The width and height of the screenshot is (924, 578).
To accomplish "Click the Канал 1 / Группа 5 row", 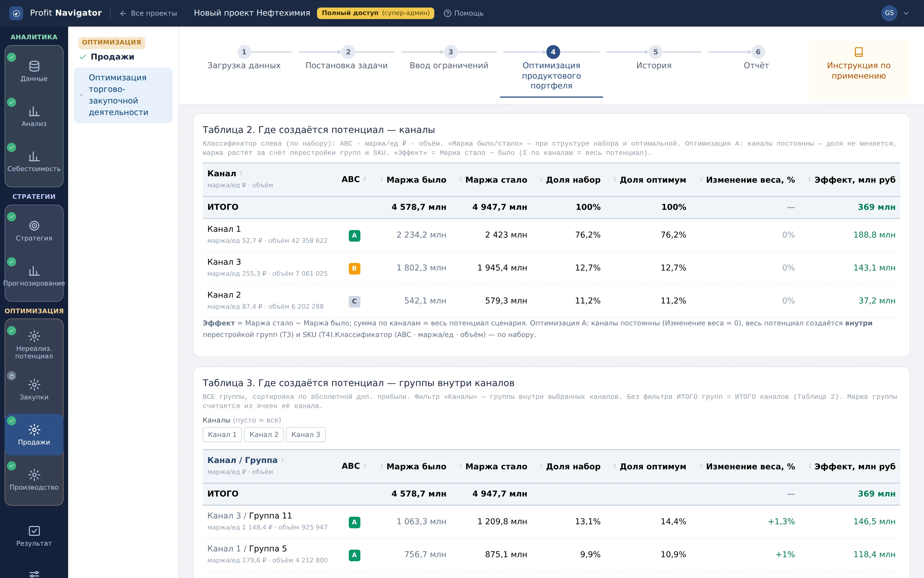I will click(x=551, y=555).
